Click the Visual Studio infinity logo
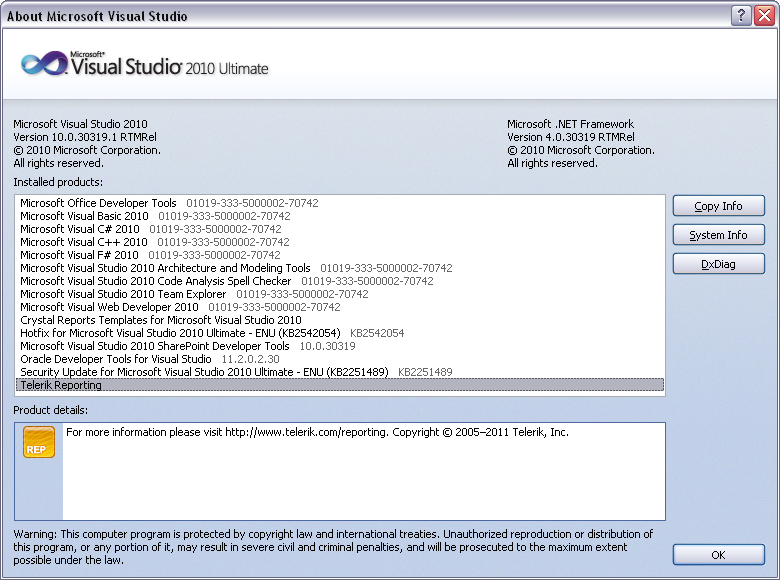 (x=44, y=64)
